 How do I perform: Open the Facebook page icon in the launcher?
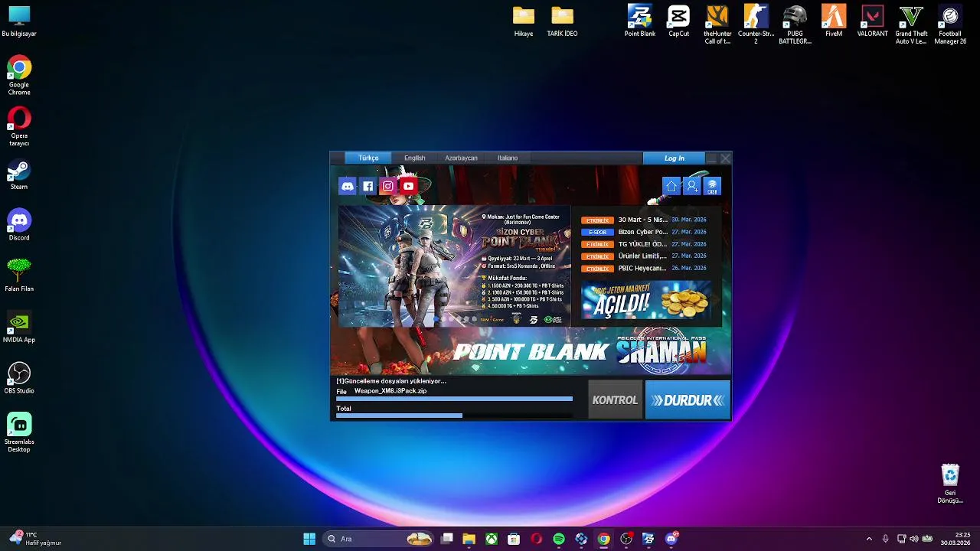(x=368, y=186)
